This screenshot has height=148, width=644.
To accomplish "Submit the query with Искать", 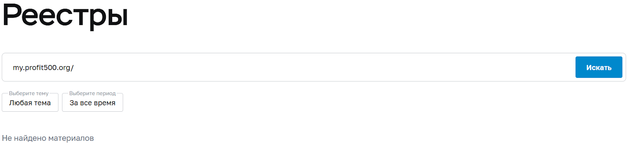I will coord(599,67).
